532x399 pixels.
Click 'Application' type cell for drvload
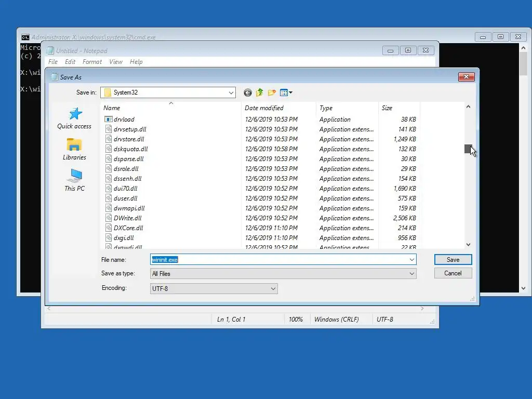tap(335, 119)
